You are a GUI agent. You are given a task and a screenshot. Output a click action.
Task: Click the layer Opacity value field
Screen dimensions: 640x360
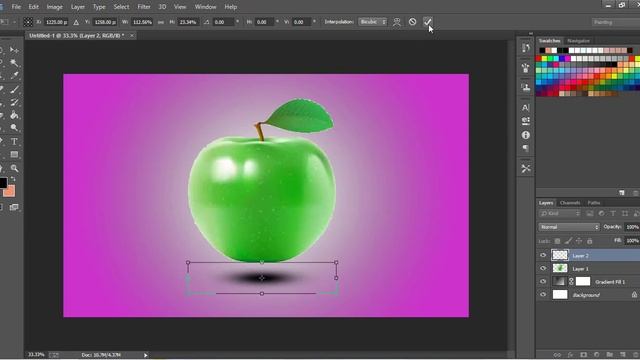click(x=632, y=227)
